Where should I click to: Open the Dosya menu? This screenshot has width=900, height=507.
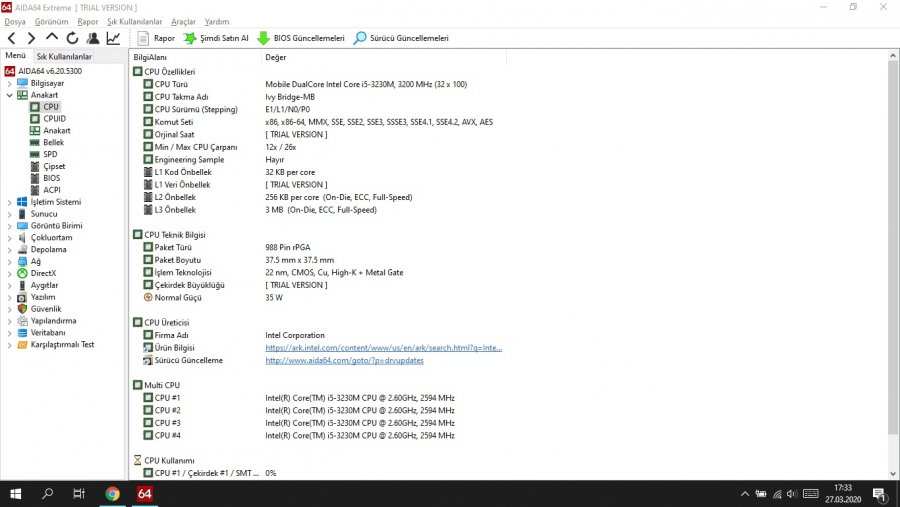click(x=15, y=22)
